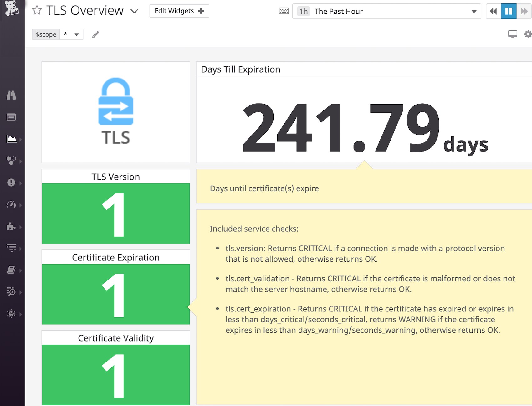Screen dimensions: 532x406
Task: Click the Synthetics globe icon in sidebar
Action: (x=12, y=313)
